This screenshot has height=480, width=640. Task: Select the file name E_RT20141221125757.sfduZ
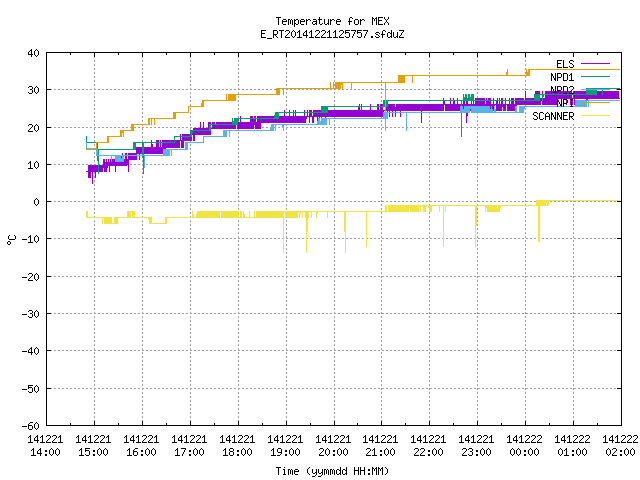(332, 34)
